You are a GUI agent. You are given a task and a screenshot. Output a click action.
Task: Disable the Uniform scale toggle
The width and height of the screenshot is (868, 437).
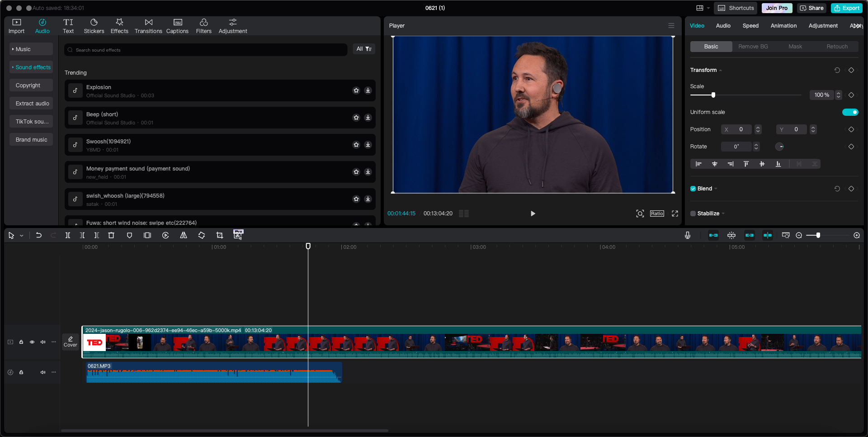pos(850,112)
